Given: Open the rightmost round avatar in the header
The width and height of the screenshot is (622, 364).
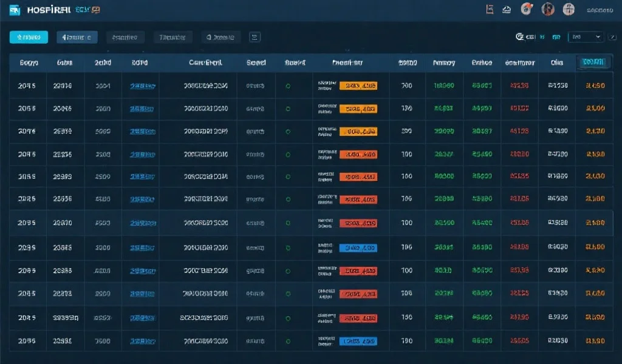Looking at the screenshot, I should (569, 9).
